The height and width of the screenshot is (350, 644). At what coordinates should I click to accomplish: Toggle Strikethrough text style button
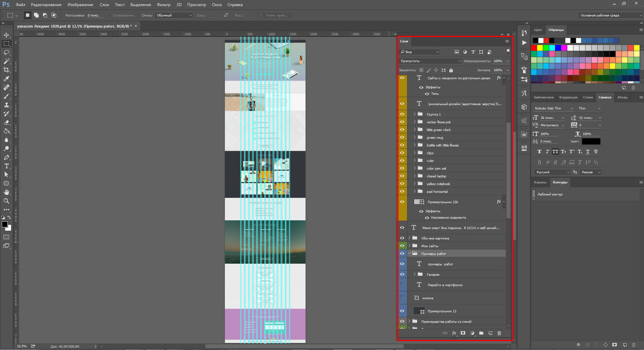596,152
